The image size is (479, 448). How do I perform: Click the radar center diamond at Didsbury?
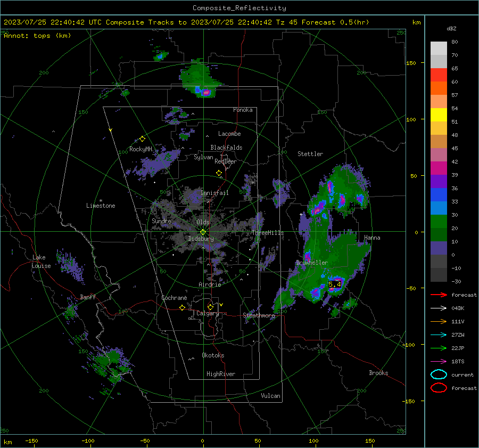[203, 232]
